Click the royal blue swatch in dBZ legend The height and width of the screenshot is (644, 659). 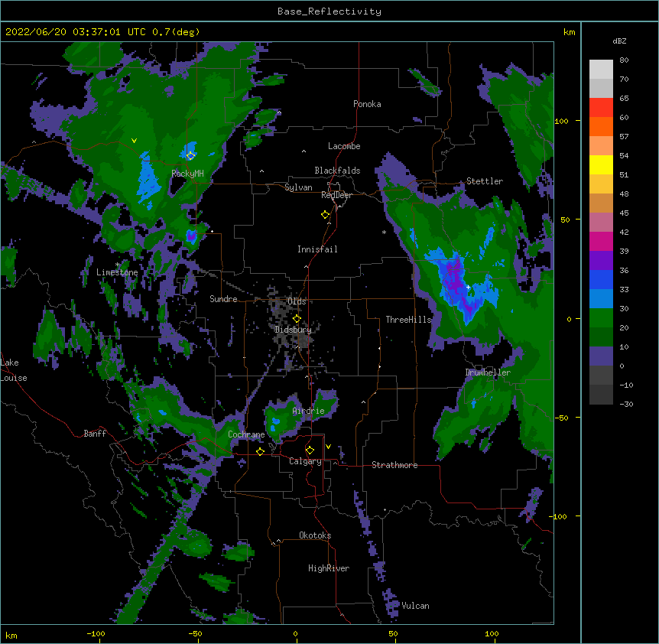pos(601,279)
